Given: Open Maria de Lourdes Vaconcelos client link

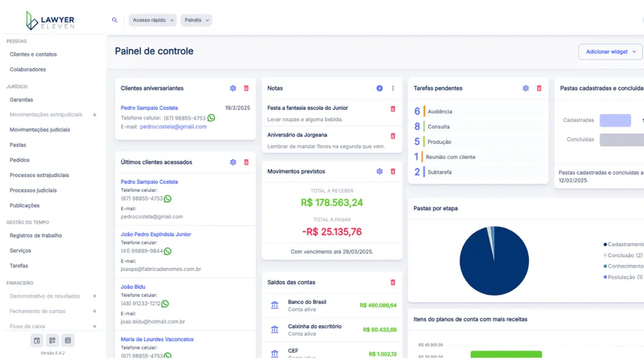Looking at the screenshot, I should 157,339.
